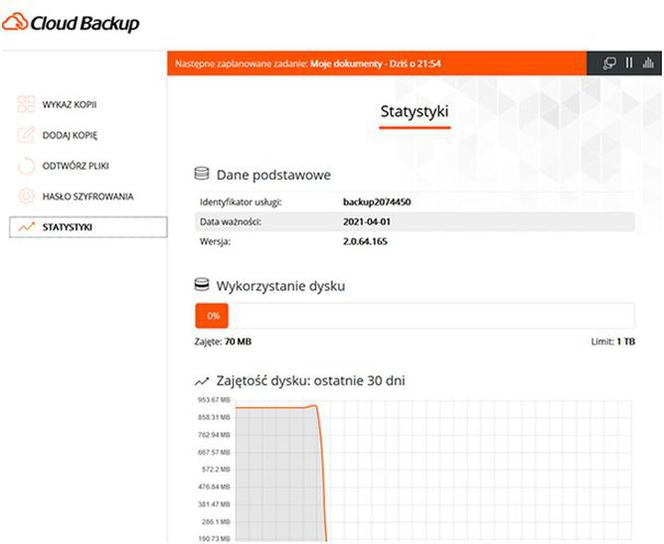Select DODAJ KOPIĘ in sidebar
Screen dimensions: 664x544
[x=70, y=135]
